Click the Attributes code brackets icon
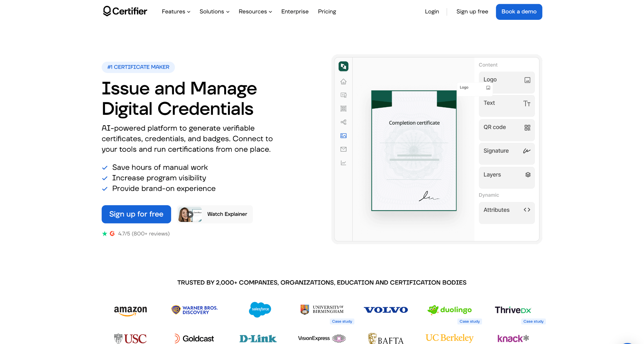Screen dimensions: 644x344 click(527, 210)
